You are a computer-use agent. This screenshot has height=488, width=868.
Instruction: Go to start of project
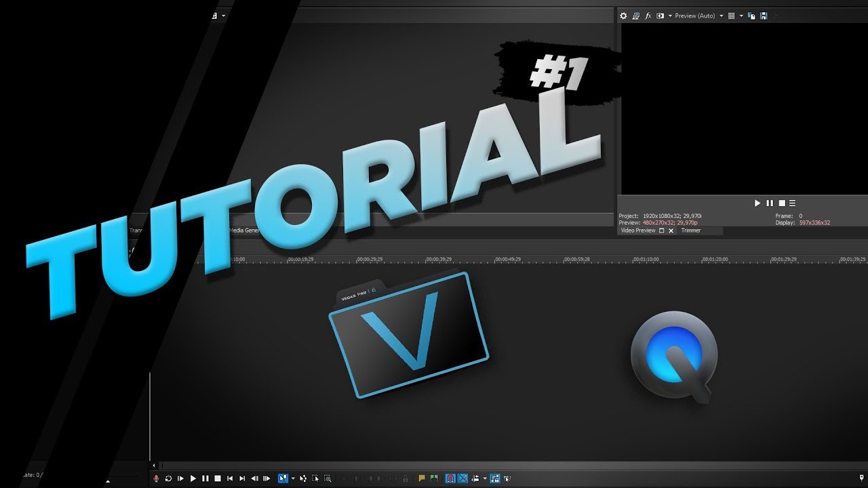click(x=230, y=479)
